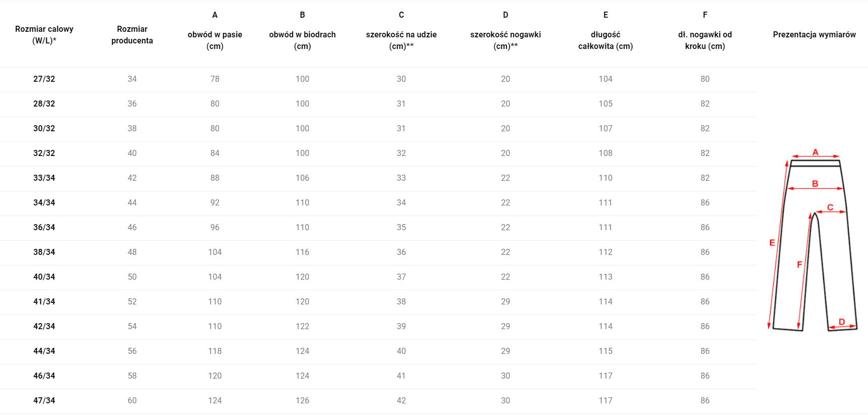
Task: Select the 'Rozmiar calowy (W/L)*' column header
Action: [44, 35]
